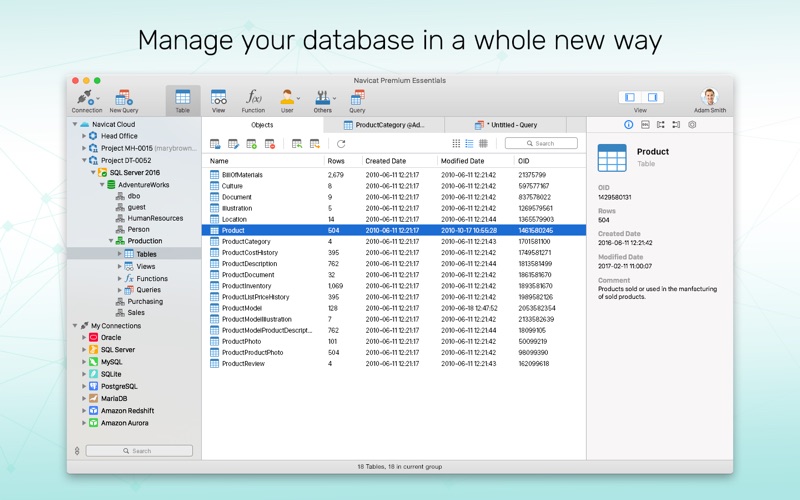Click the Adam Smith profile button
The height and width of the screenshot is (500, 800).
coord(710,99)
